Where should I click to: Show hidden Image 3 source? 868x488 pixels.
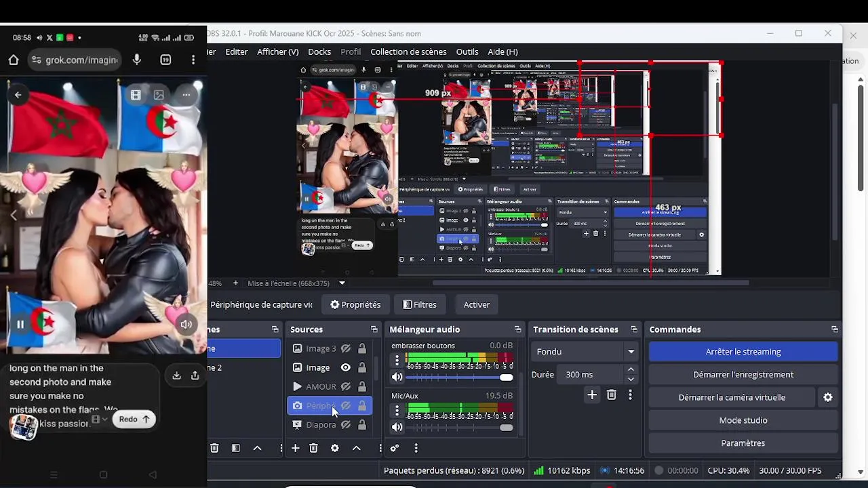346,348
